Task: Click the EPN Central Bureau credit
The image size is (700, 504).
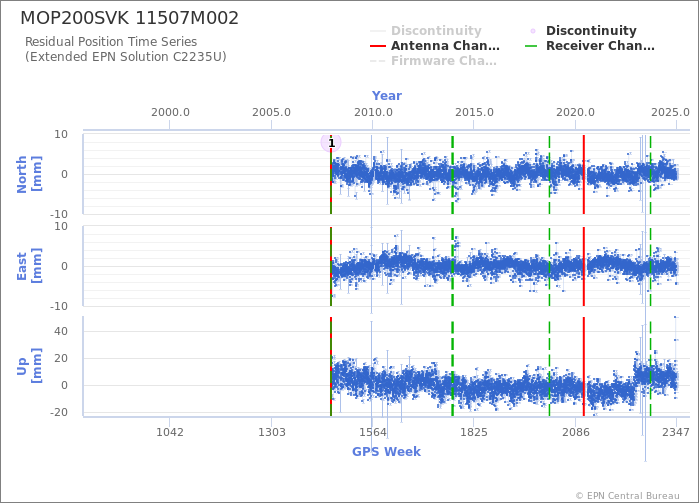Action: coord(627,496)
